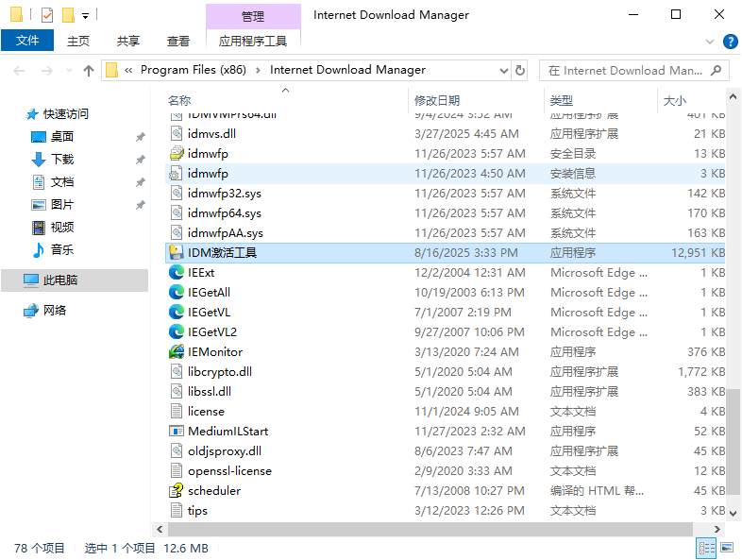Click the openssl-license text file icon
742x560 pixels.
pyautogui.click(x=176, y=471)
